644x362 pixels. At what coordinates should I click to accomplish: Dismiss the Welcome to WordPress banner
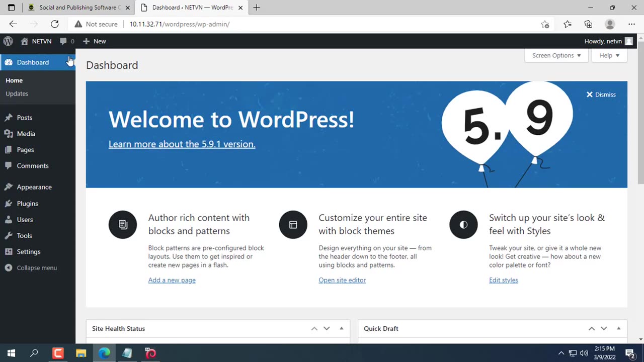601,95
